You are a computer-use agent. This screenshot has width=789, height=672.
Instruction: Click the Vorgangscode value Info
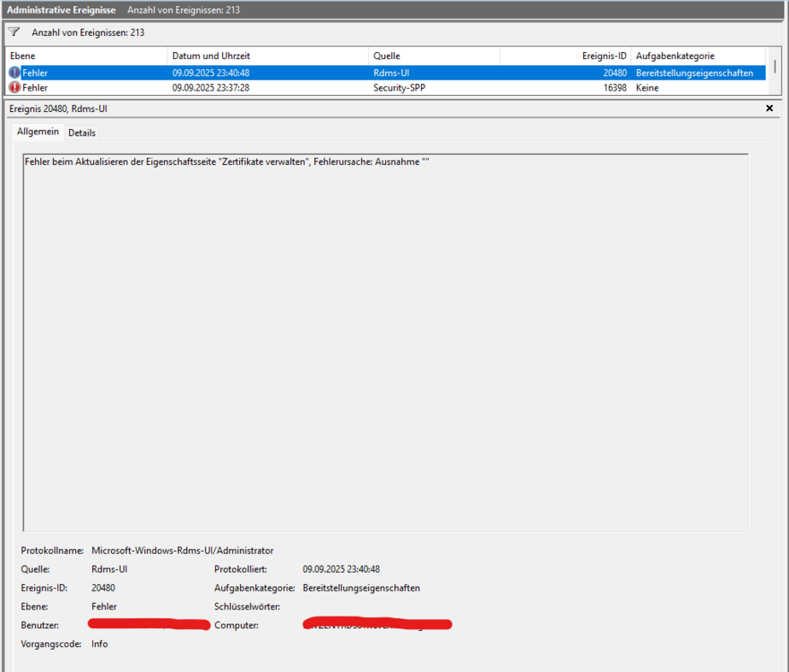pyautogui.click(x=99, y=643)
